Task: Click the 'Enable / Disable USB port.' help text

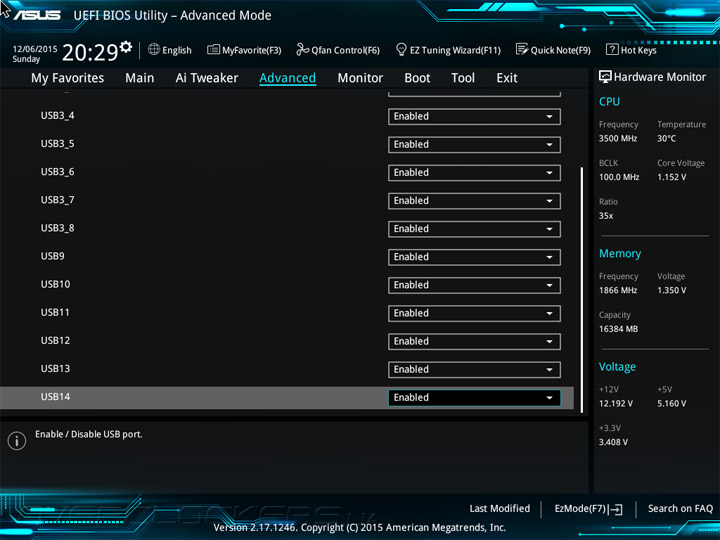Action: tap(89, 434)
